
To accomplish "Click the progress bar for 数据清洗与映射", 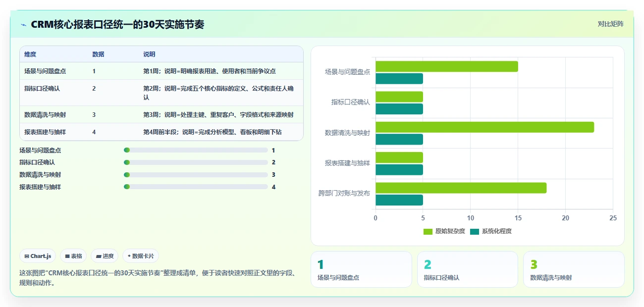I will pos(196,175).
